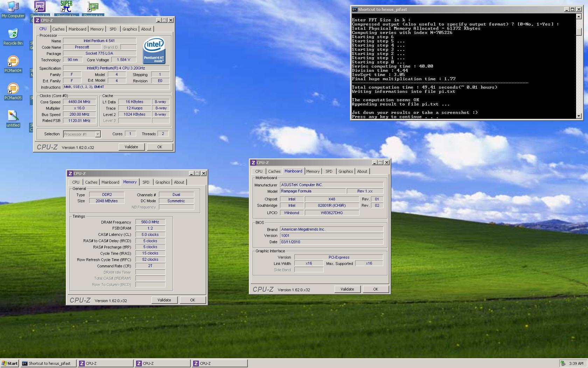Click Validate in the Memory window
Image resolution: width=588 pixels, height=368 pixels.
coord(164,300)
